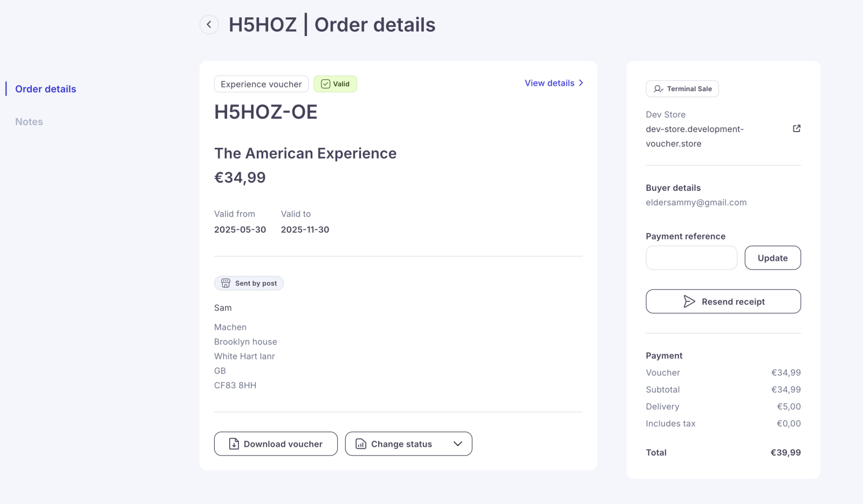Click the back arrow icon
The image size is (863, 504).
pyautogui.click(x=209, y=25)
